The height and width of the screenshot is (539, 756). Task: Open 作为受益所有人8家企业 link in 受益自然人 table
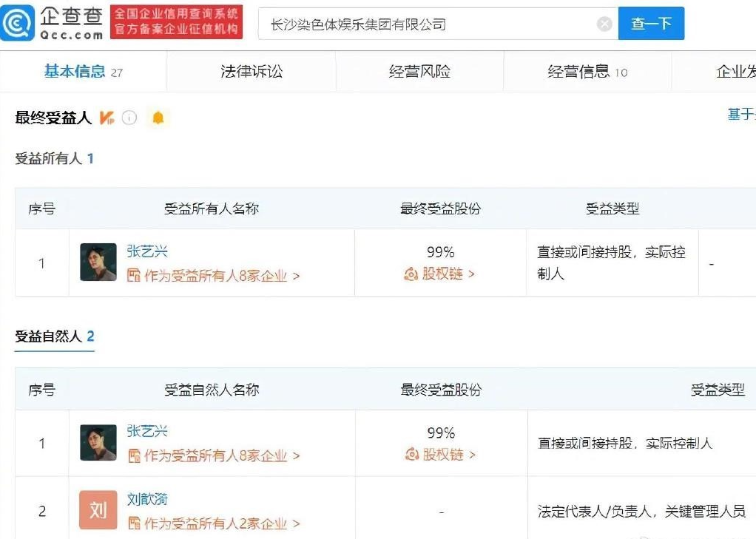click(222, 455)
